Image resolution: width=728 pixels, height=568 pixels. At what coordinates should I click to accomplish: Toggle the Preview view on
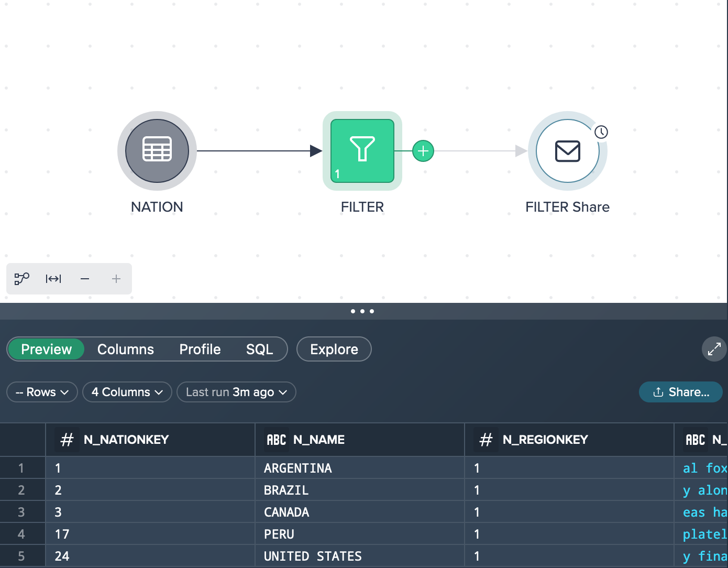click(46, 349)
